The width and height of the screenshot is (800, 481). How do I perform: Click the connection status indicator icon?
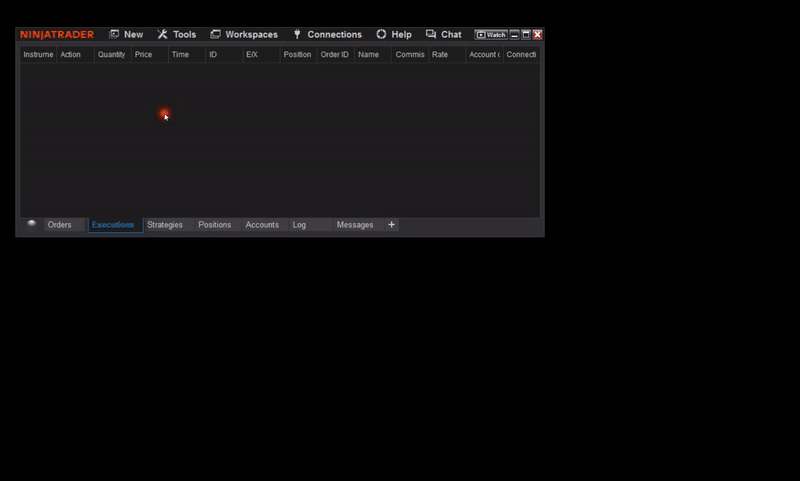tap(32, 224)
